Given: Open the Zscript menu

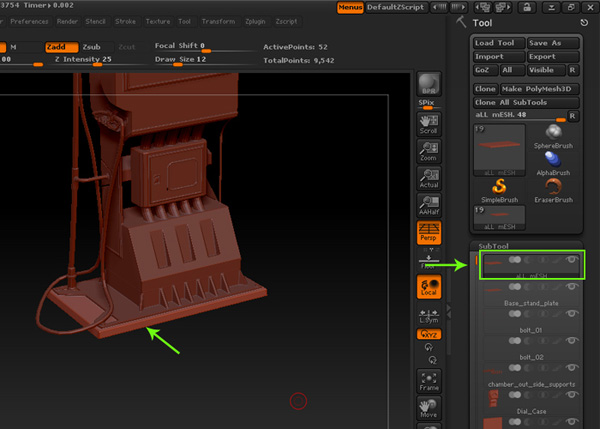Looking at the screenshot, I should [x=286, y=21].
